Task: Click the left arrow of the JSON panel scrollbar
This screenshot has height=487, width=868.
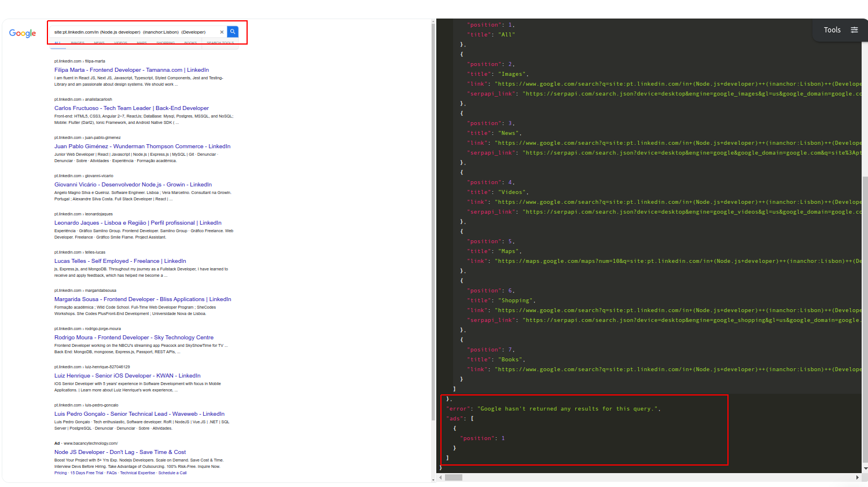Action: [440, 478]
